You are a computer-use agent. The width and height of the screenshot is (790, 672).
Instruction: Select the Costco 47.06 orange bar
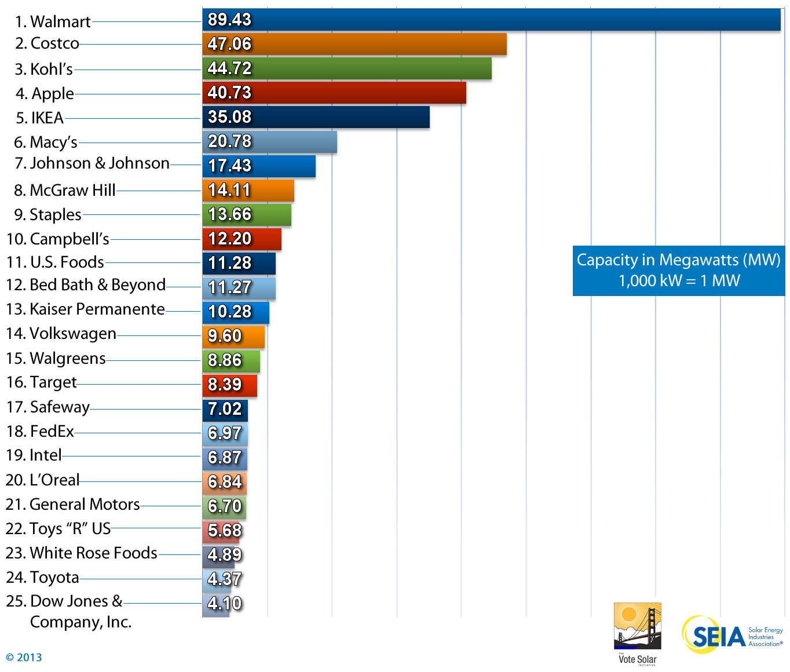pos(354,44)
